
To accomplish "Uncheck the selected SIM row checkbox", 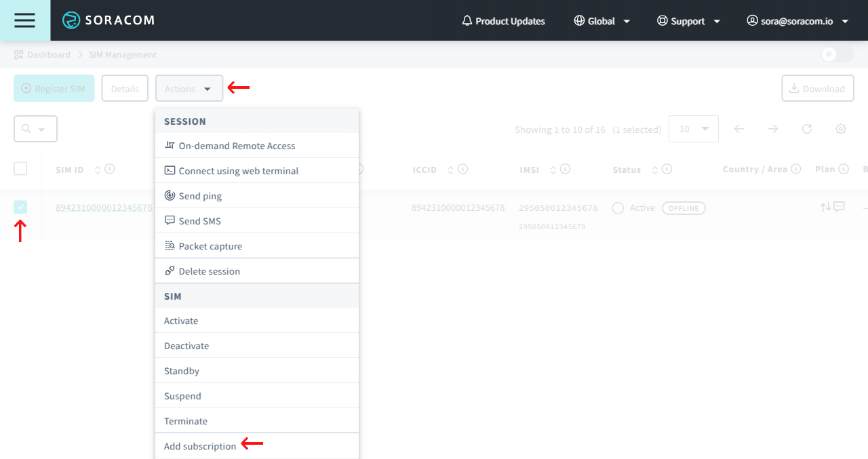I will (x=20, y=207).
